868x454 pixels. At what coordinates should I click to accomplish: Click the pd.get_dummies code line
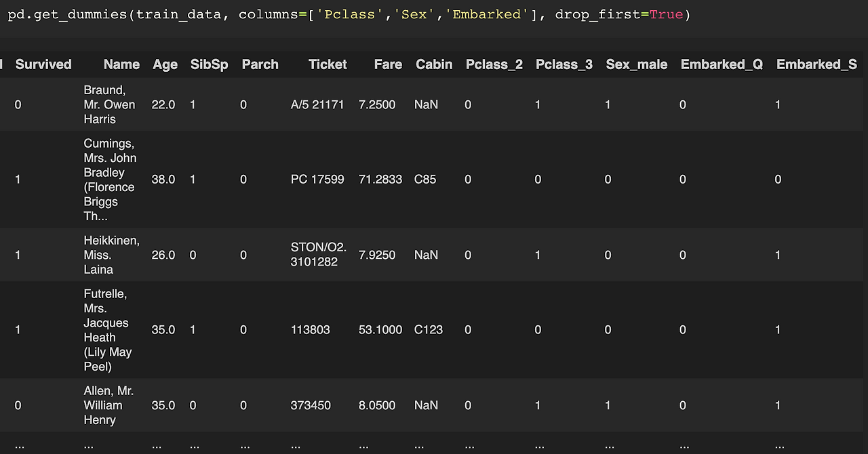click(x=349, y=15)
